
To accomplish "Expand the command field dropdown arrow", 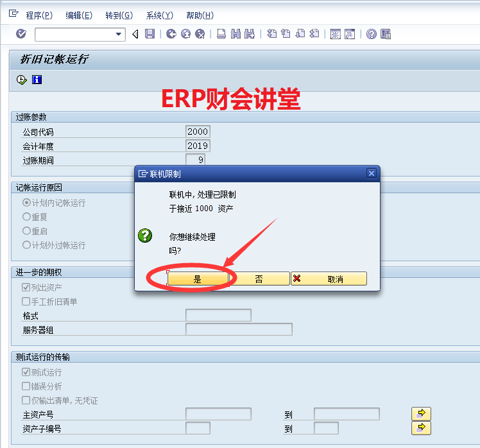I will (x=118, y=34).
